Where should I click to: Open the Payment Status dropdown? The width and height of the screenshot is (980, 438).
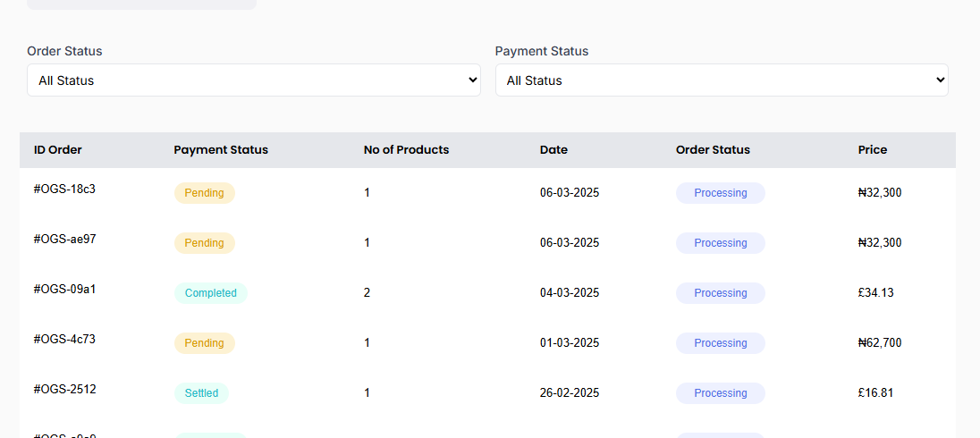[x=721, y=80]
